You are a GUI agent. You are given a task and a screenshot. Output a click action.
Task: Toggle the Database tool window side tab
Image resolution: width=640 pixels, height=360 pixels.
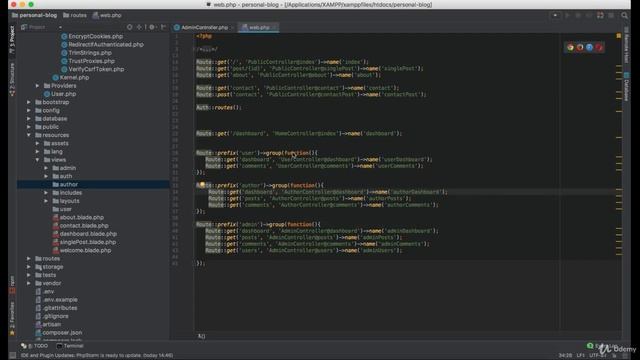coord(627,87)
